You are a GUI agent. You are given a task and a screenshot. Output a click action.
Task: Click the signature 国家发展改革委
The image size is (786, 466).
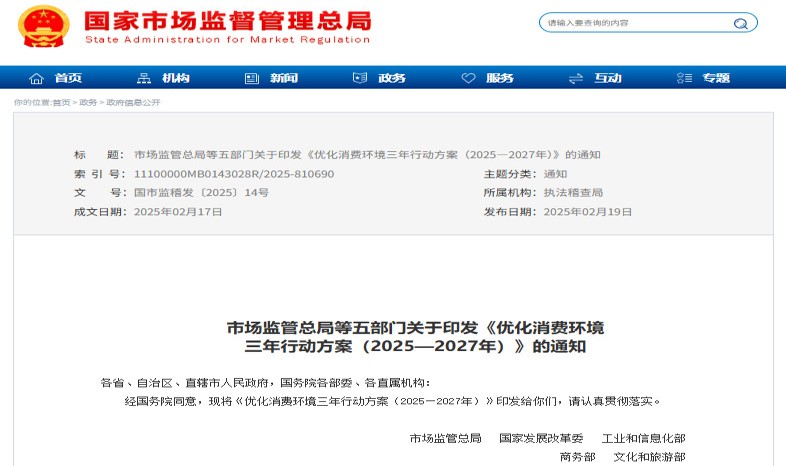(x=541, y=438)
